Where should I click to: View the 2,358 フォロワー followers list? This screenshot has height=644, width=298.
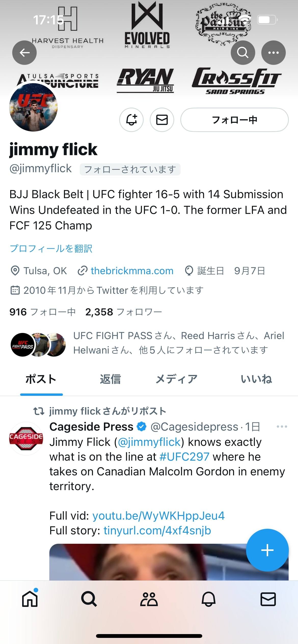coord(124,312)
